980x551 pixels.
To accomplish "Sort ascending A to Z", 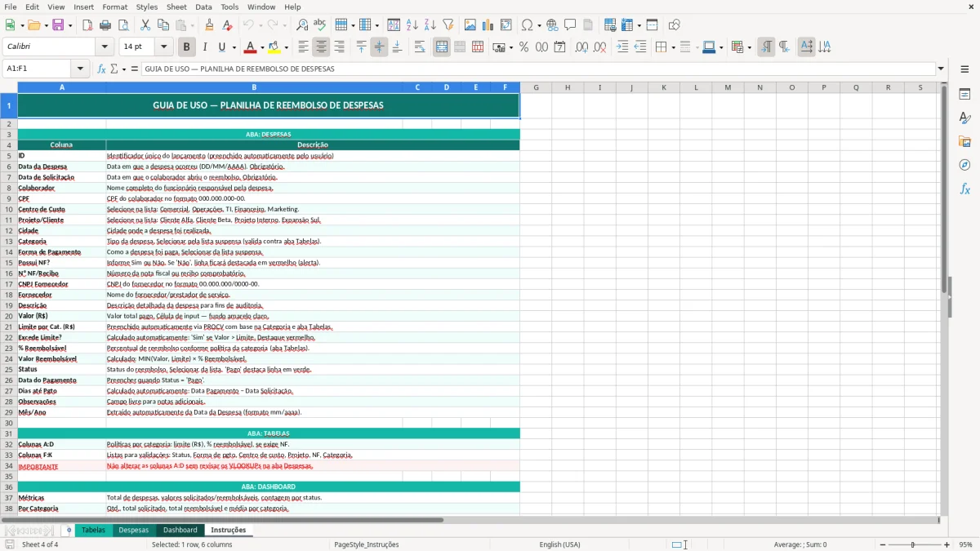I will pyautogui.click(x=412, y=25).
